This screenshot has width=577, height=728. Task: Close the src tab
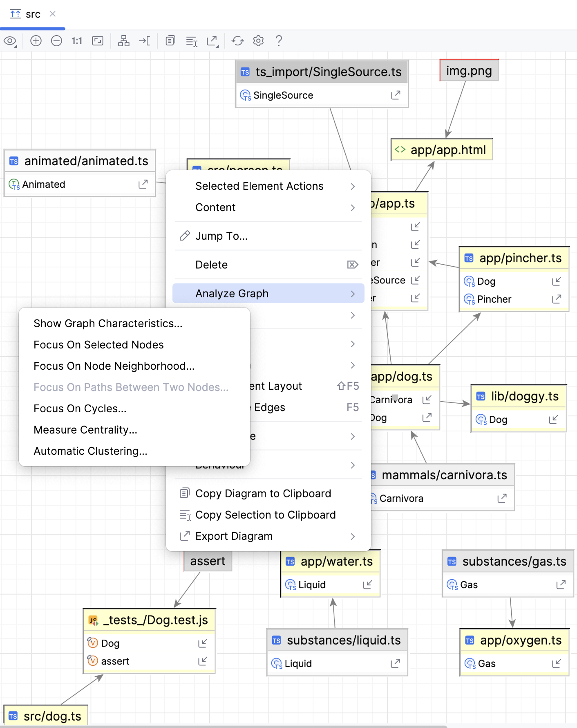[52, 14]
